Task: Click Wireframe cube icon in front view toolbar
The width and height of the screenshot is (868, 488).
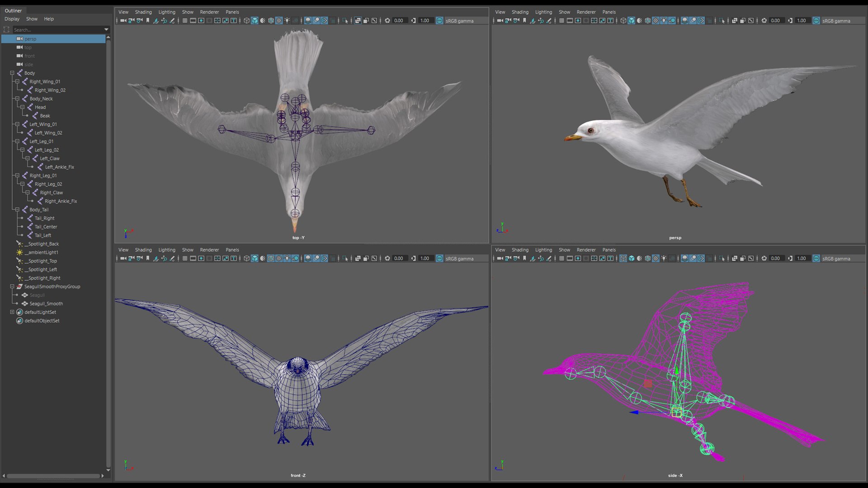Action: click(x=246, y=258)
